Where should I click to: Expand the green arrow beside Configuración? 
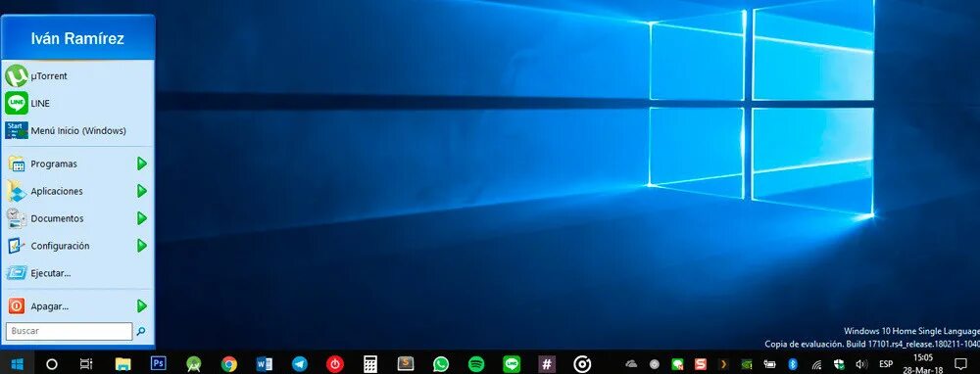coord(142,246)
